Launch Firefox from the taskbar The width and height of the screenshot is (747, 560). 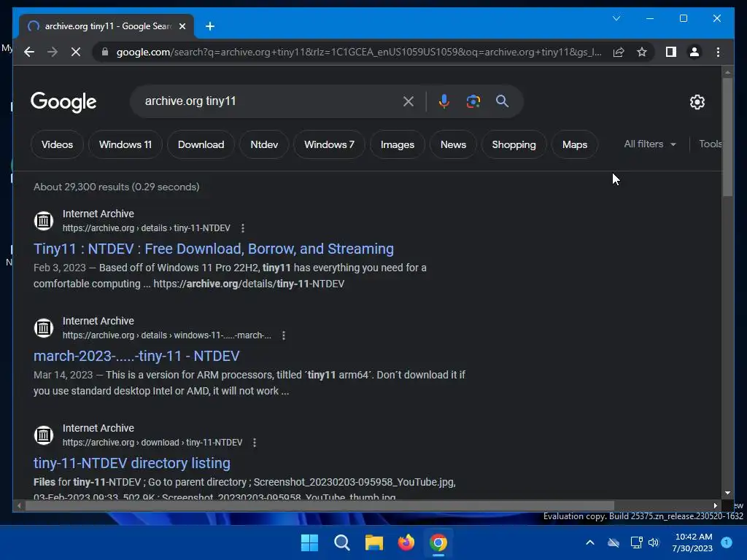click(406, 542)
